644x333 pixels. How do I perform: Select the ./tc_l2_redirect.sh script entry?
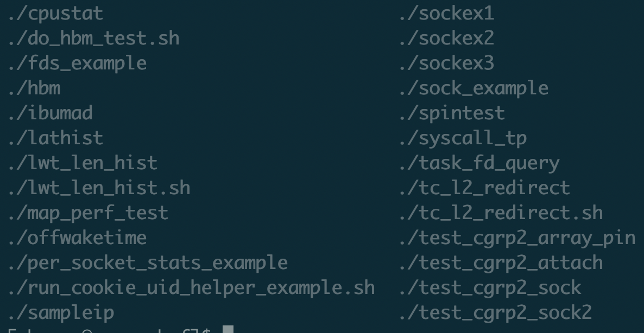point(501,213)
